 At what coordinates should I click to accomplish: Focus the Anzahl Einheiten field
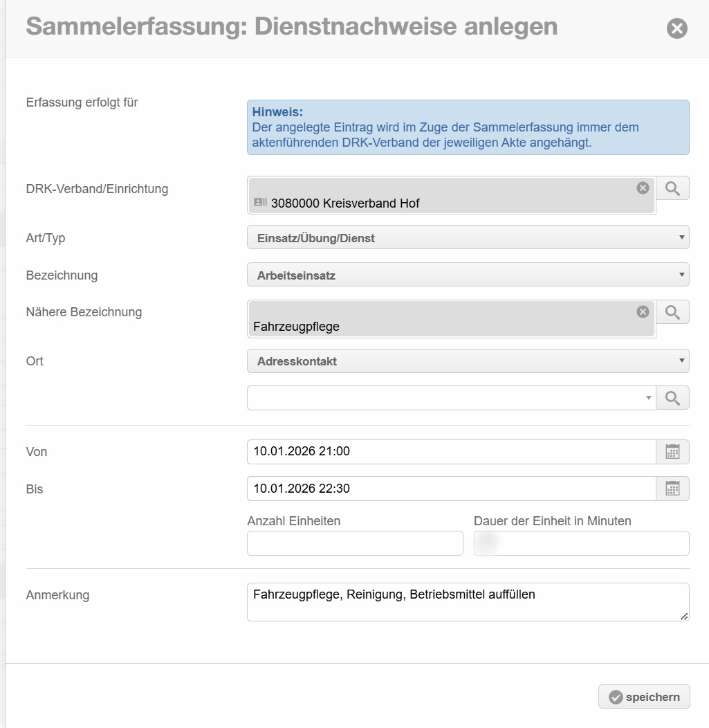[355, 543]
